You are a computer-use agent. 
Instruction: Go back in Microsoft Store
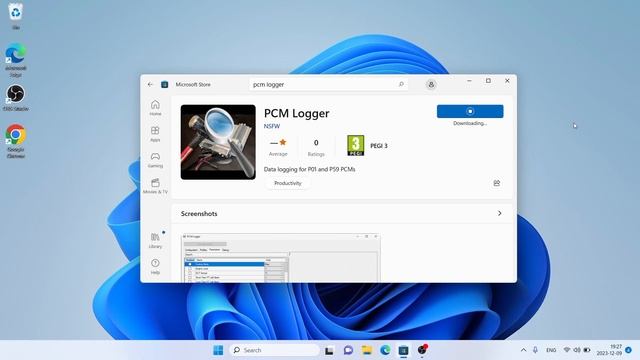tap(150, 84)
